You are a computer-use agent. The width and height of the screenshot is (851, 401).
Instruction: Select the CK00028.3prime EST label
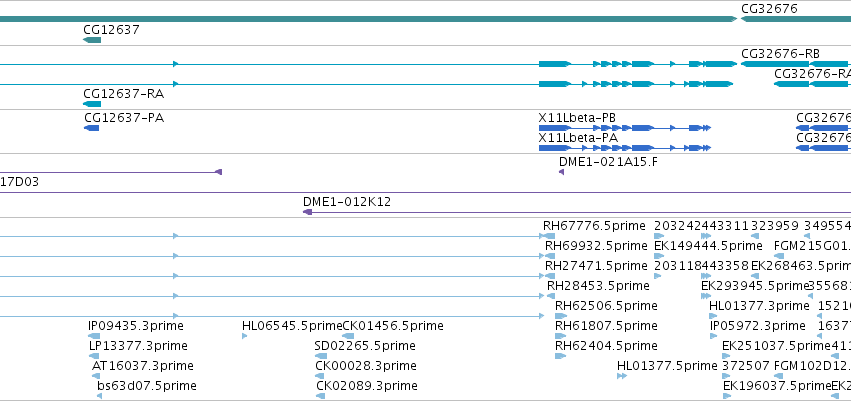[x=366, y=366]
